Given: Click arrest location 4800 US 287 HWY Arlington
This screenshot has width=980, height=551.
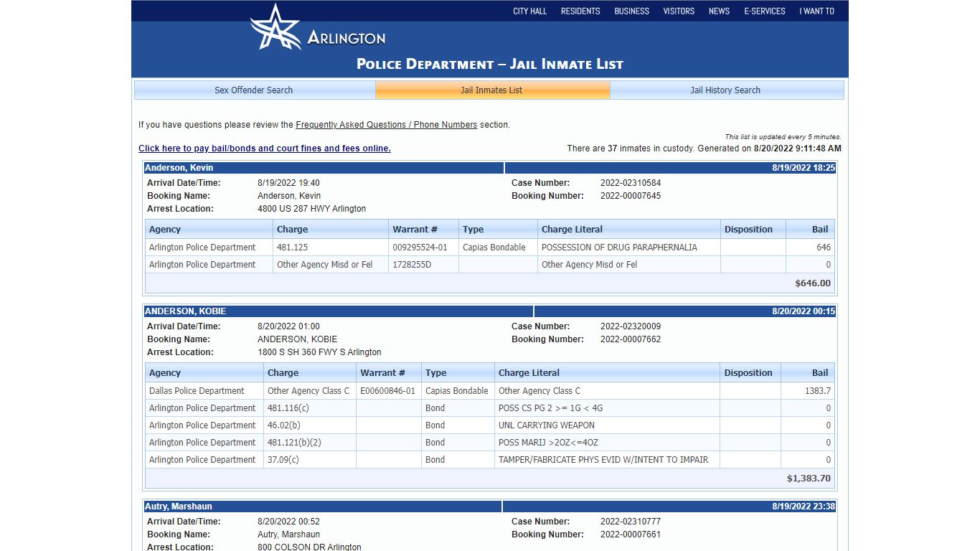Looking at the screenshot, I should [x=311, y=209].
